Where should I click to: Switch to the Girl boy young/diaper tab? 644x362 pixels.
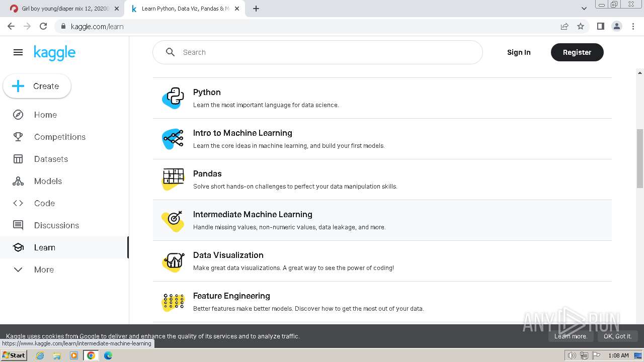[65, 9]
